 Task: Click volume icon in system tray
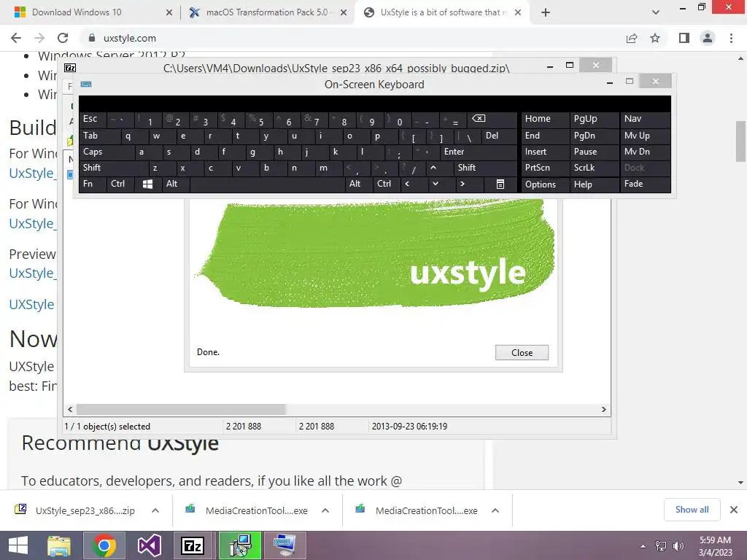[678, 546]
